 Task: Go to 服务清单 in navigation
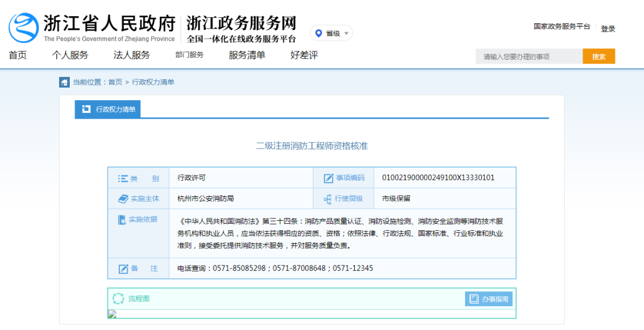[x=247, y=55]
